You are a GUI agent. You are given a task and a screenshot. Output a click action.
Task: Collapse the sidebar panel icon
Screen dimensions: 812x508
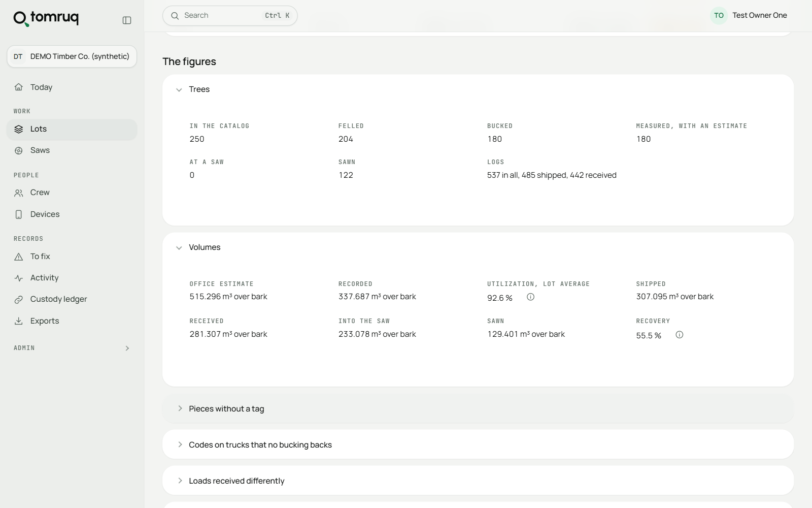127,20
